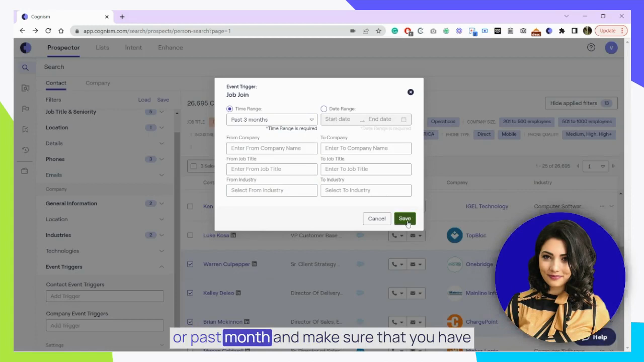Open Luke Kosa's LinkedIn icon

(233, 235)
